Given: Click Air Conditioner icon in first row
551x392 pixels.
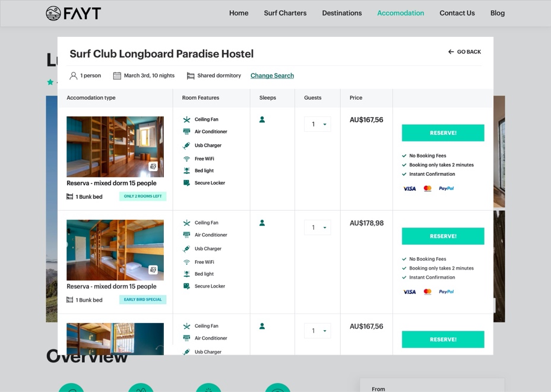Looking at the screenshot, I should click(186, 131).
